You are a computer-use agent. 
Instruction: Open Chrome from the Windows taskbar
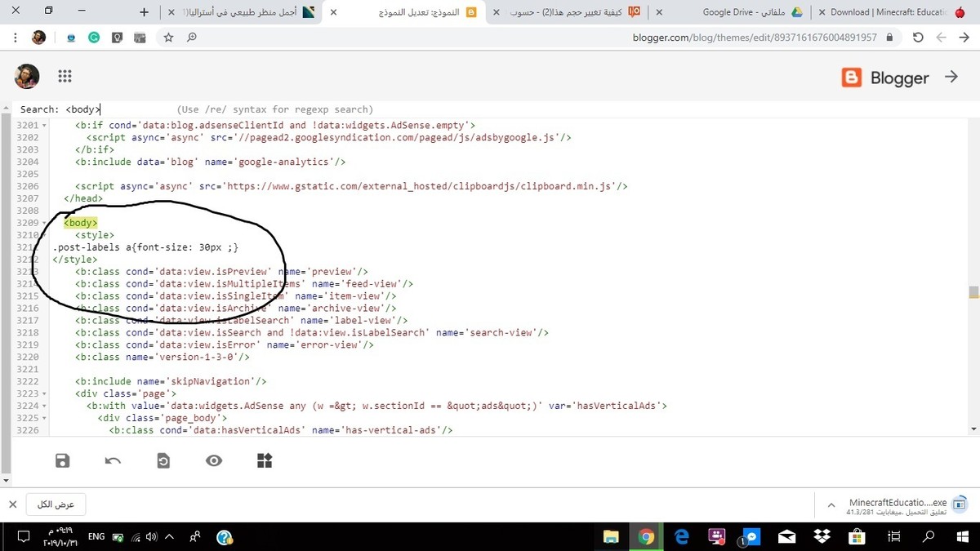(646, 536)
